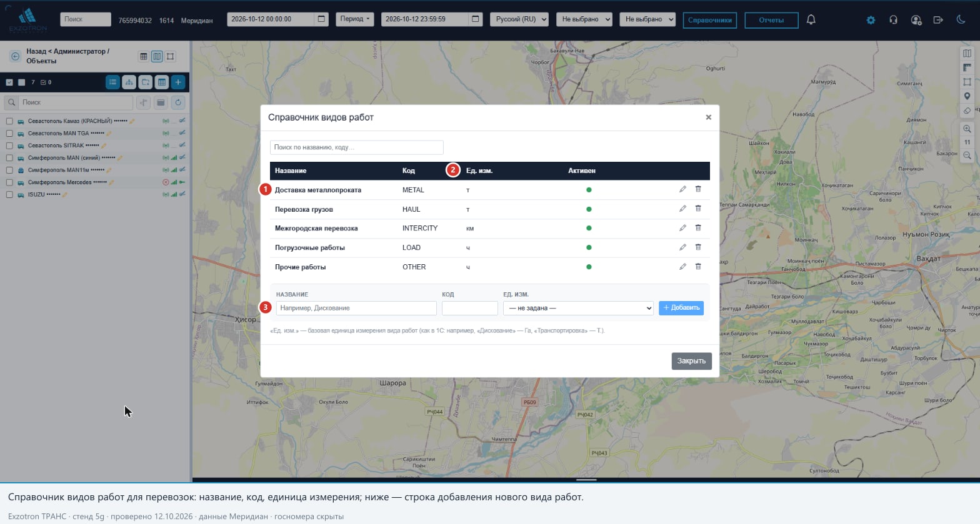Log out using exit icon

(x=938, y=20)
